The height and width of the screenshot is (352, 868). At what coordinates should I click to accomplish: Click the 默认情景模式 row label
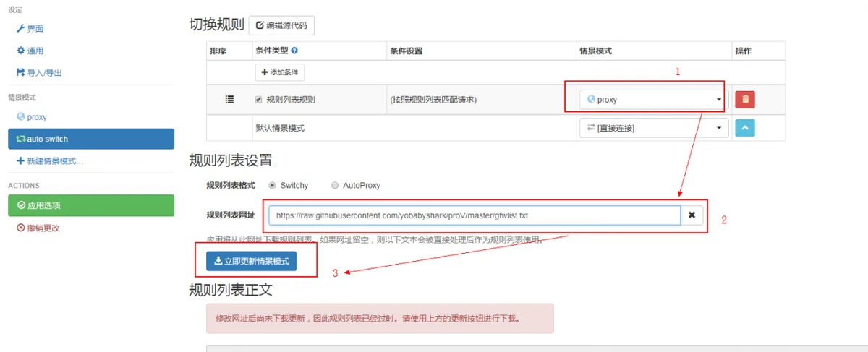coord(279,128)
